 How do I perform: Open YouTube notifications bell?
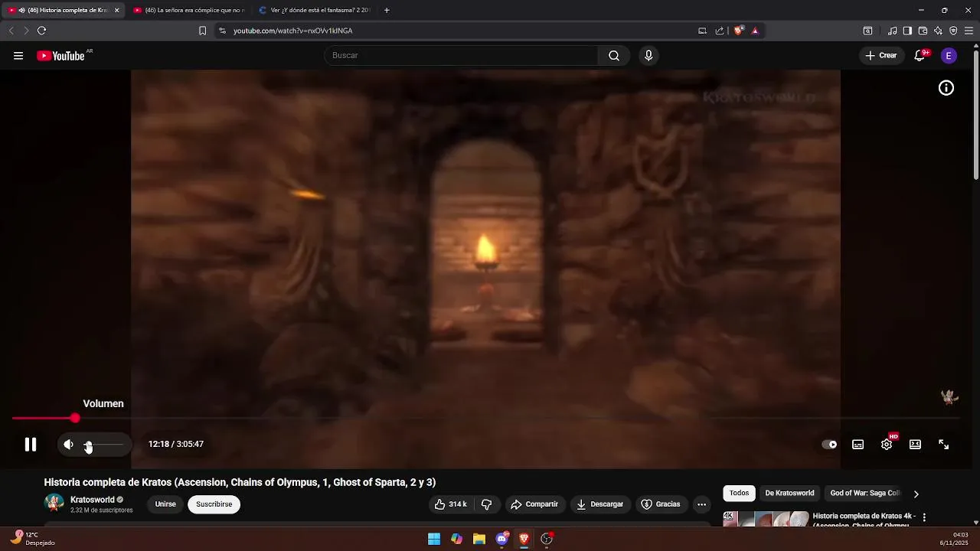tap(920, 55)
